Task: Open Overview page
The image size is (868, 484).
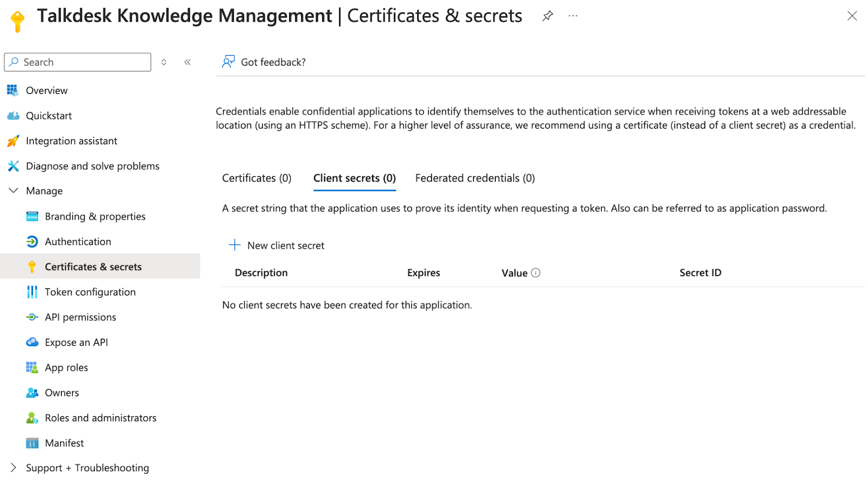Action: pos(47,91)
